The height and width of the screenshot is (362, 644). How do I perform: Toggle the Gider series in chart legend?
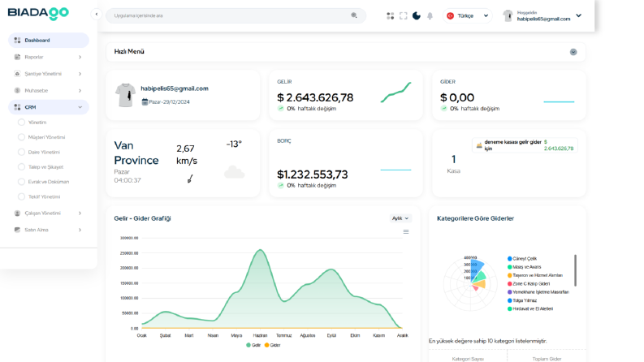pyautogui.click(x=273, y=345)
